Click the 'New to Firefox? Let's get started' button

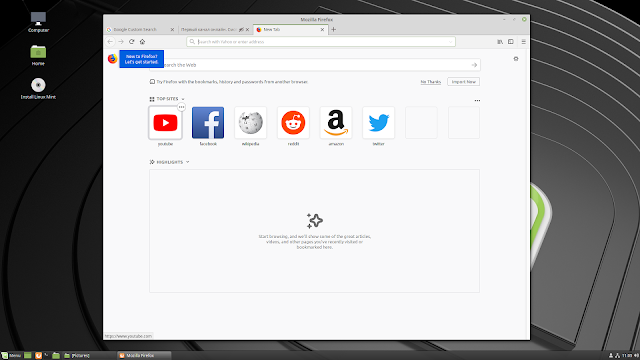pyautogui.click(x=142, y=59)
